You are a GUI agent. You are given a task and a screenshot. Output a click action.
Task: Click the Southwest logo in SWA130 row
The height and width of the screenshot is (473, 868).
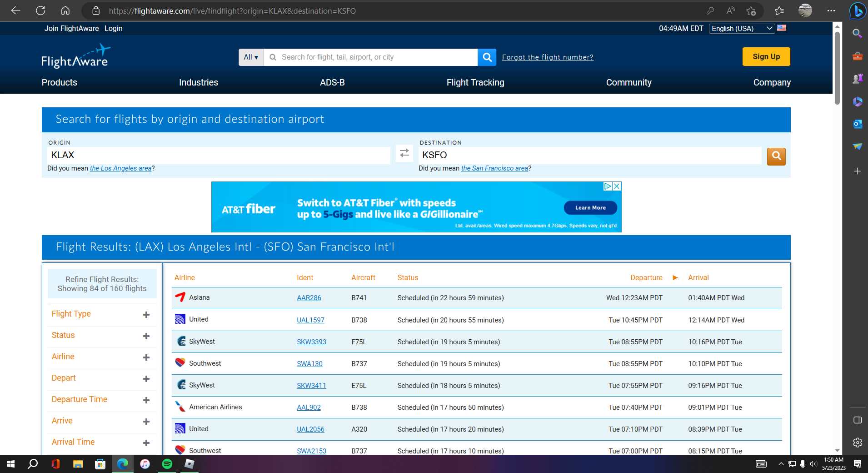(180, 362)
